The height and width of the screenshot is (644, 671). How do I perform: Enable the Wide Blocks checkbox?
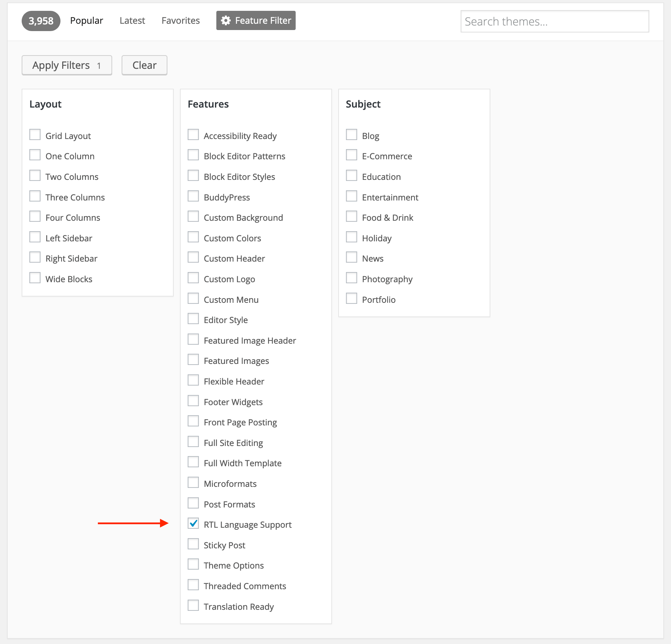coord(35,278)
